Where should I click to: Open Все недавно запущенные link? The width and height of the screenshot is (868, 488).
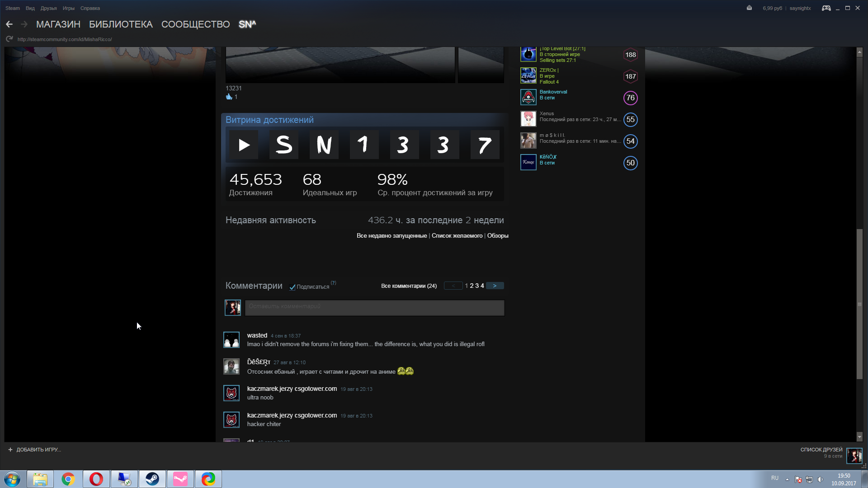click(392, 236)
